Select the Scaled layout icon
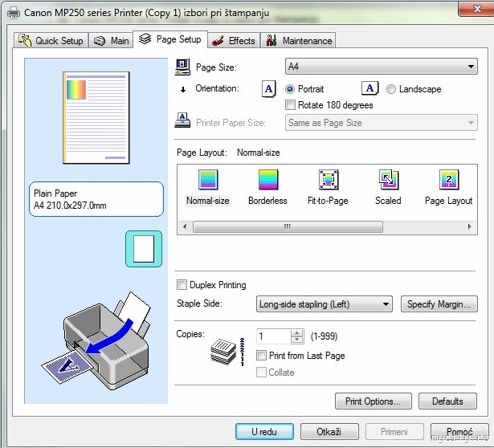 point(389,180)
